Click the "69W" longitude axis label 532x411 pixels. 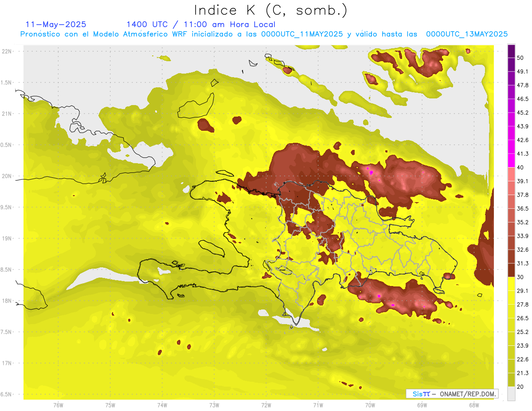(x=422, y=405)
